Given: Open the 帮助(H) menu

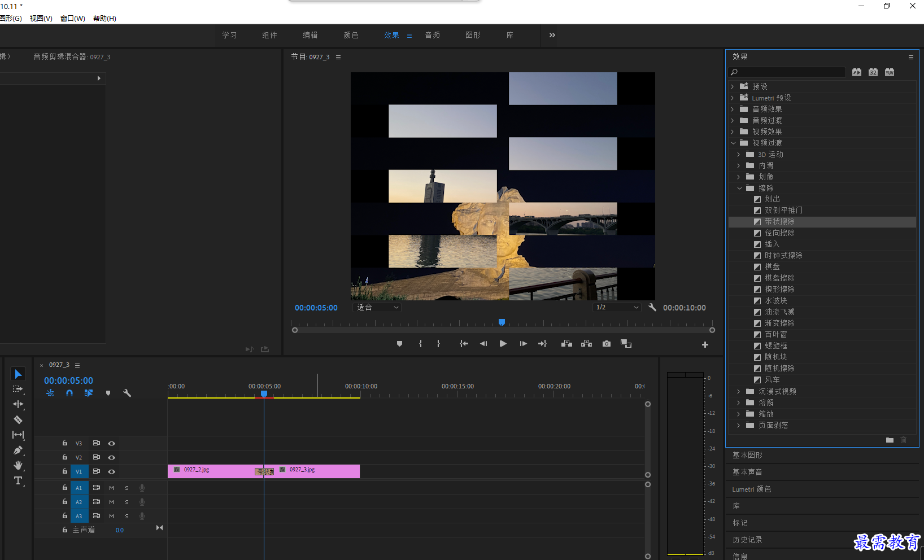Looking at the screenshot, I should click(x=104, y=18).
